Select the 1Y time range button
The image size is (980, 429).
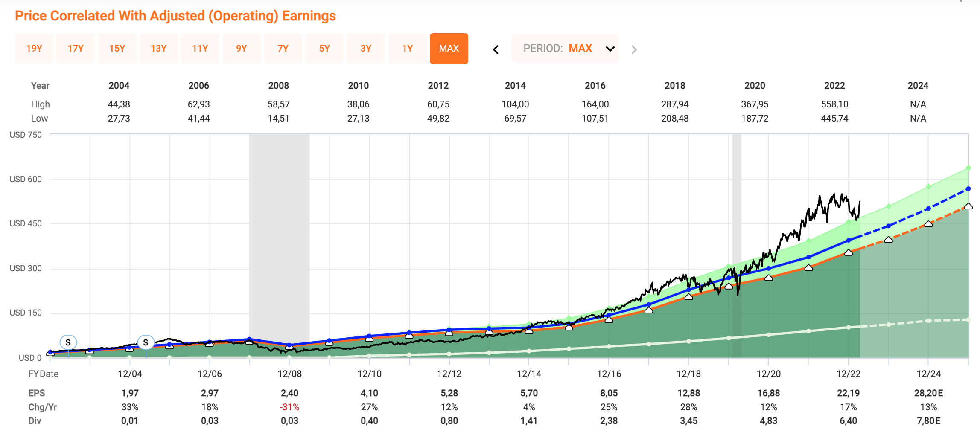407,49
